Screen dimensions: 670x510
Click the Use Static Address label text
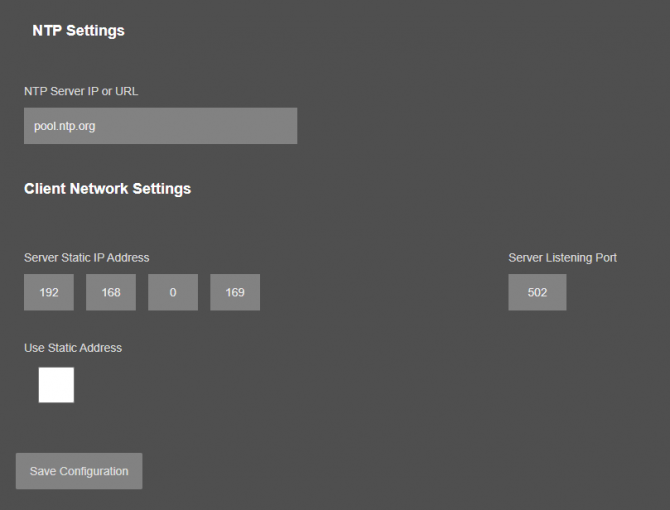pos(73,348)
